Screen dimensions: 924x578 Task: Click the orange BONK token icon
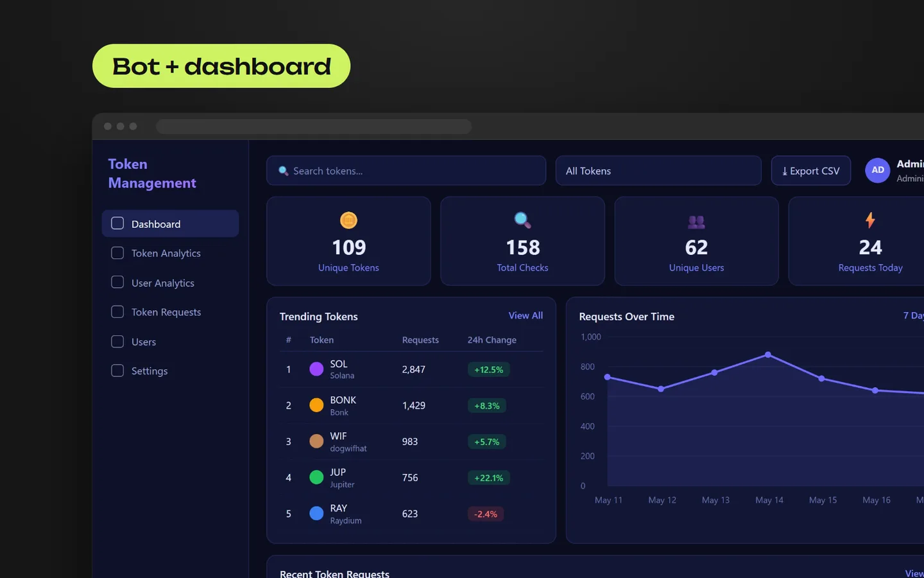316,405
